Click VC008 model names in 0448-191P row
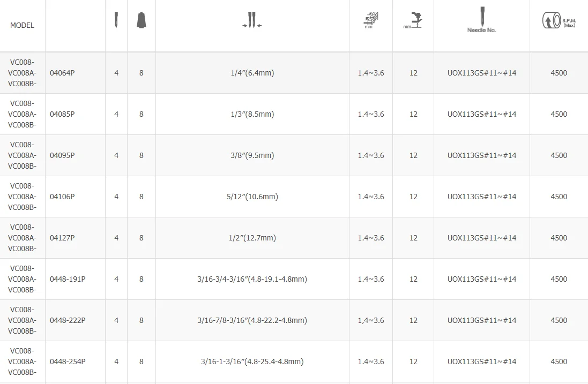Screen dimensions: 588x384 [22, 279]
